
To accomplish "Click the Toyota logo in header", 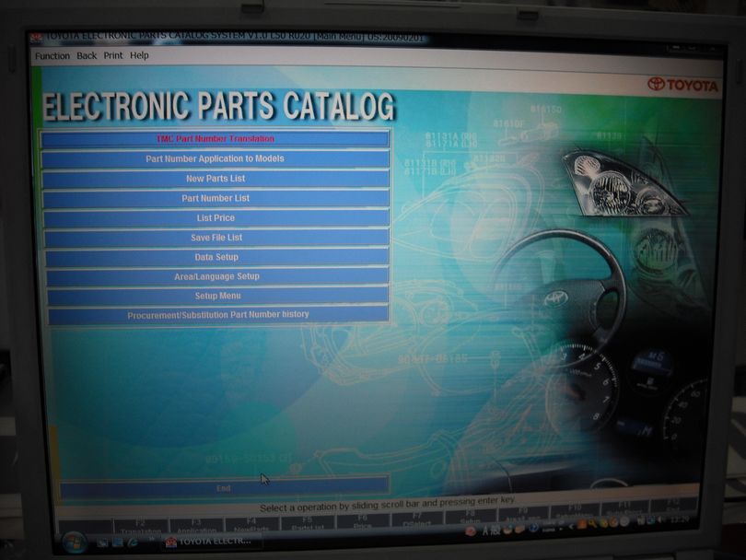I will pos(682,85).
